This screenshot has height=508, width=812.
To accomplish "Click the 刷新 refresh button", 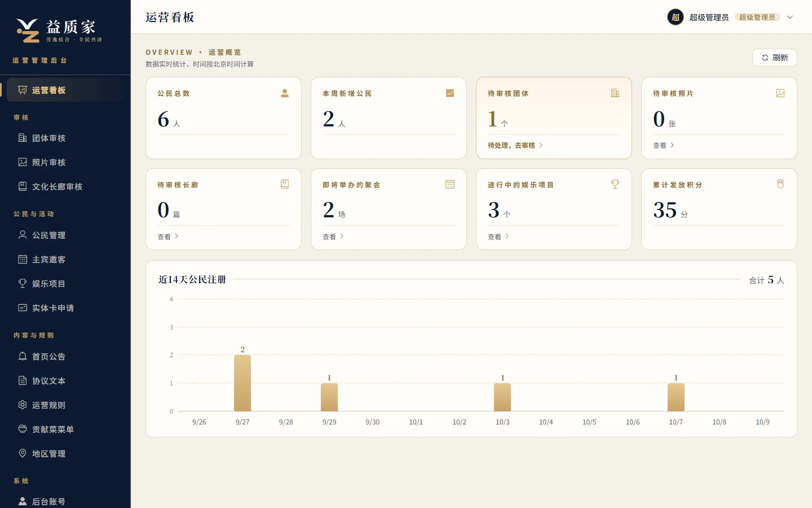I will [774, 58].
